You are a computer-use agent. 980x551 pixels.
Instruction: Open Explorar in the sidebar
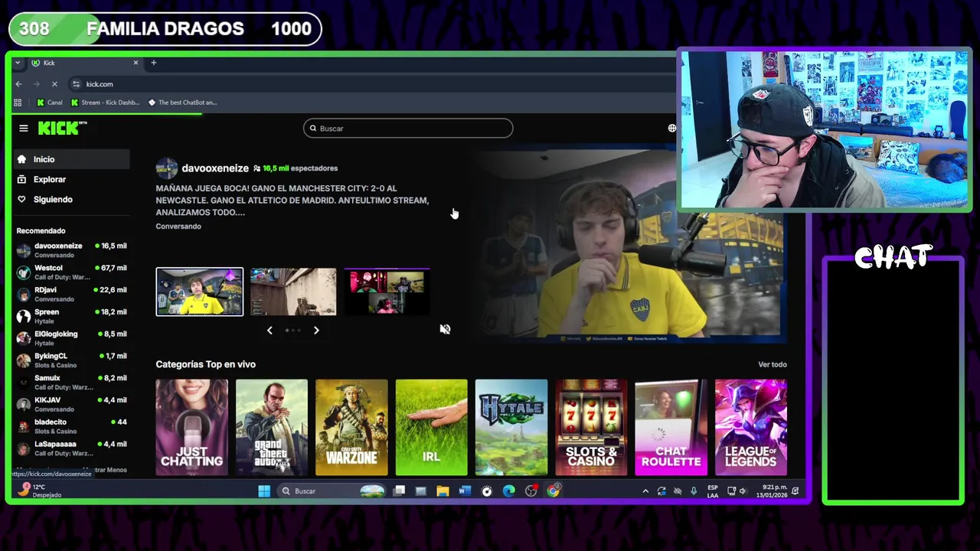click(x=71, y=179)
